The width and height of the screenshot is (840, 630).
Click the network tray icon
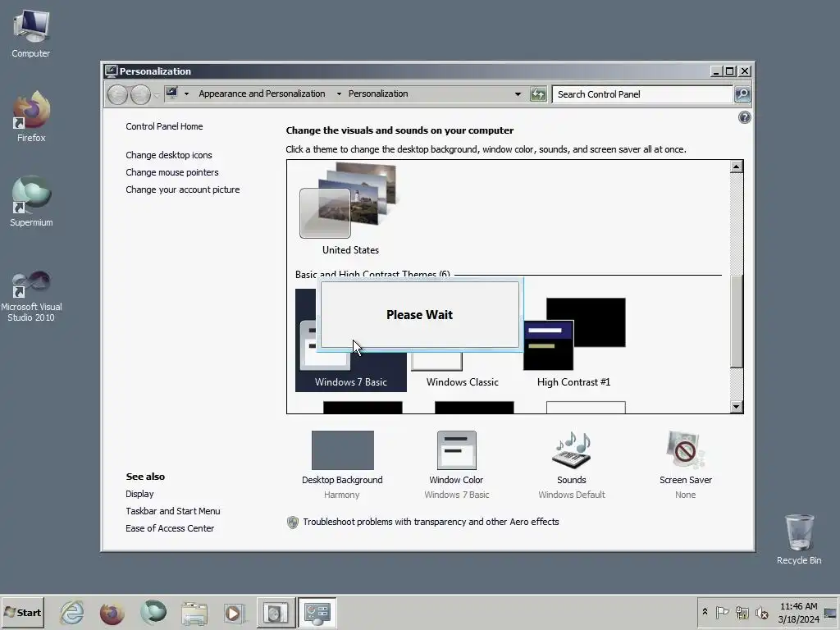[742, 612]
